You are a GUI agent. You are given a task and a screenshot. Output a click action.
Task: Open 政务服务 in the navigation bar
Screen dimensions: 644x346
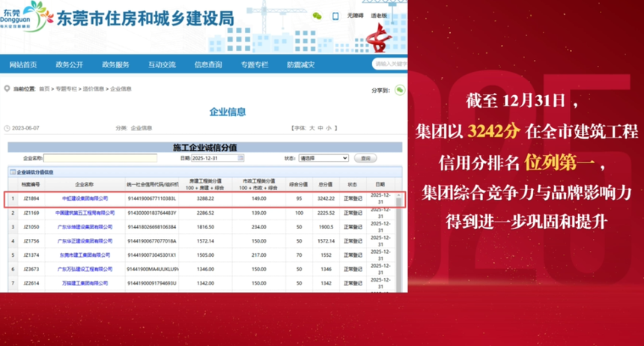tap(115, 64)
